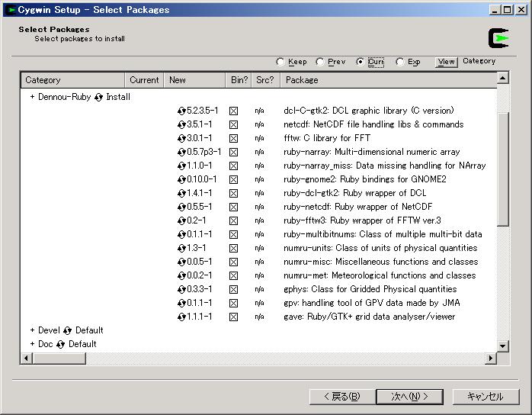The image size is (532, 415).
Task: Cycle install mode icon for Devel category
Action: pos(67,330)
